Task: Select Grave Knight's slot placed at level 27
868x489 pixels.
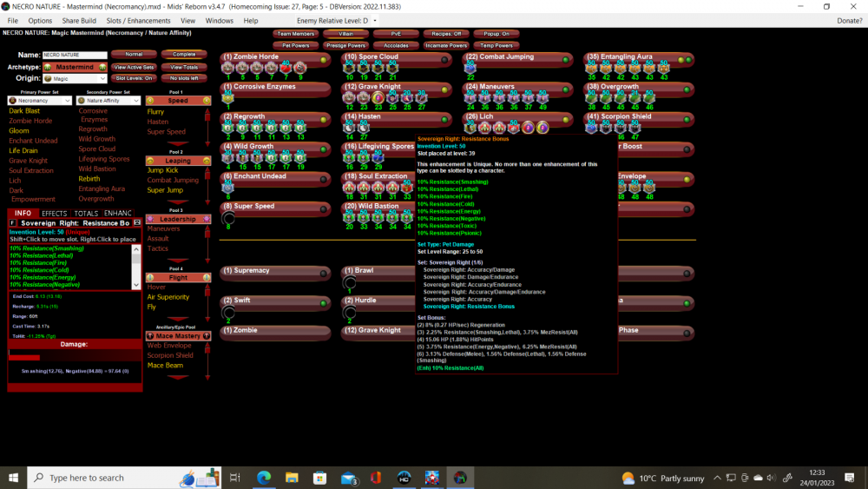Action: pyautogui.click(x=421, y=98)
